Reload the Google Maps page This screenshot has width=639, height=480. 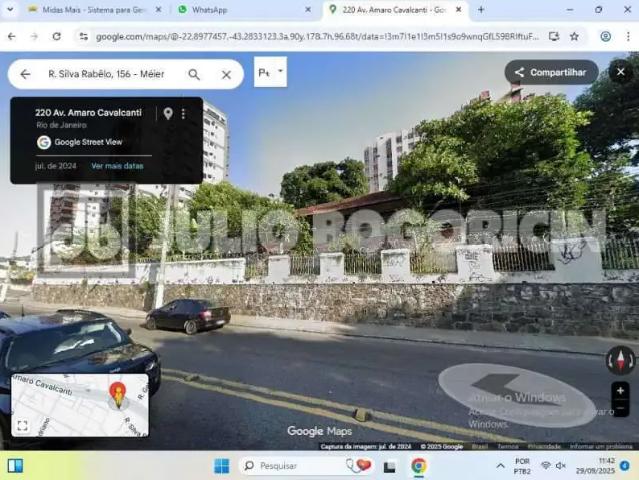(57, 37)
